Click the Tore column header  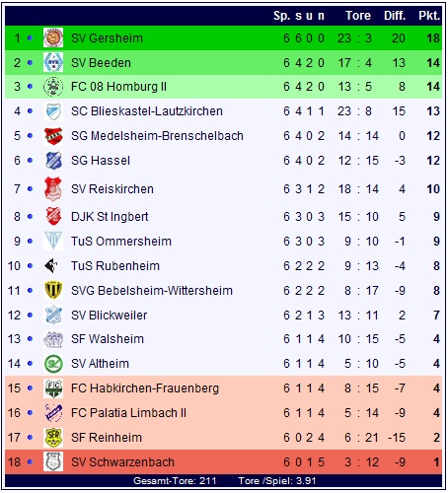tap(358, 16)
